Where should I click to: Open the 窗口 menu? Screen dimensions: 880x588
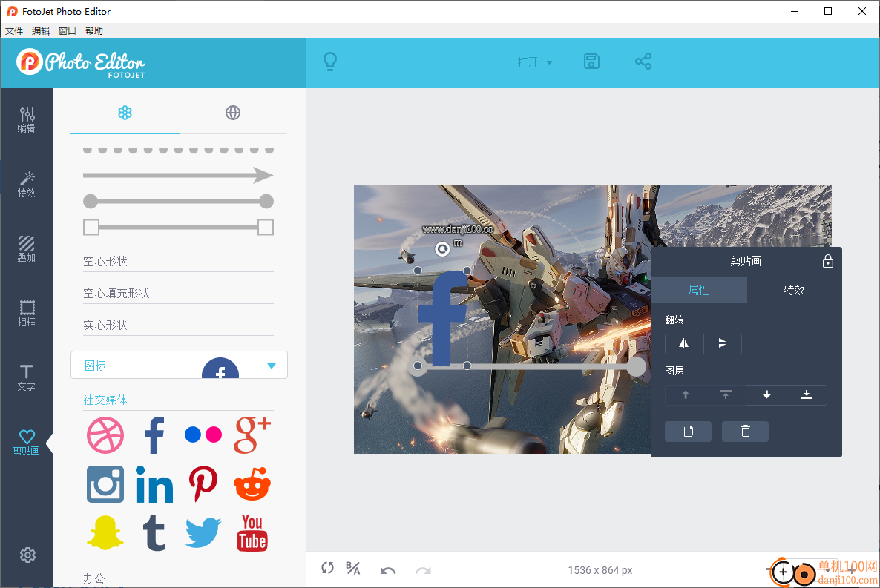coord(68,31)
